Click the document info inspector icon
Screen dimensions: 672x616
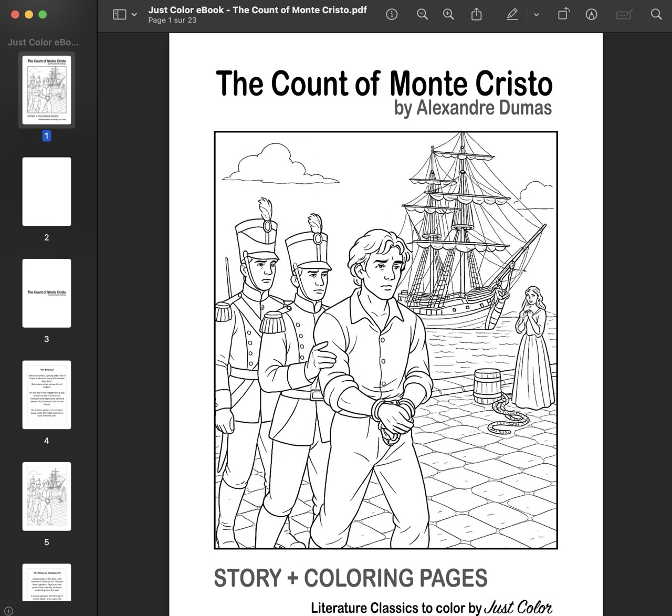point(392,15)
